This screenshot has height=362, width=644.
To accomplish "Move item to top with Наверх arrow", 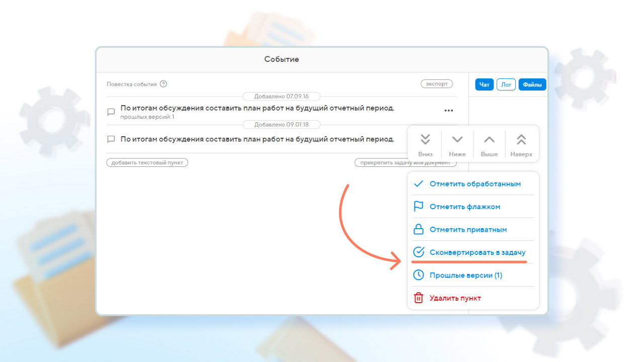I will pyautogui.click(x=521, y=144).
